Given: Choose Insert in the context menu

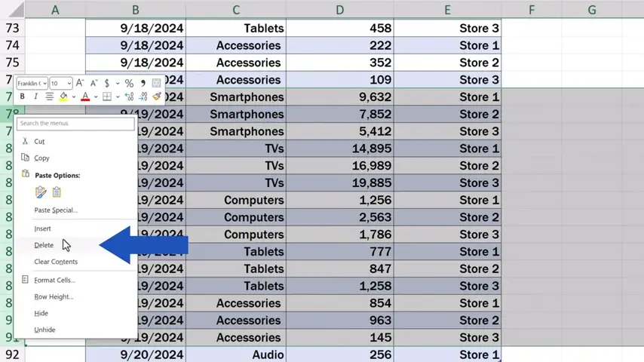Looking at the screenshot, I should tap(43, 229).
